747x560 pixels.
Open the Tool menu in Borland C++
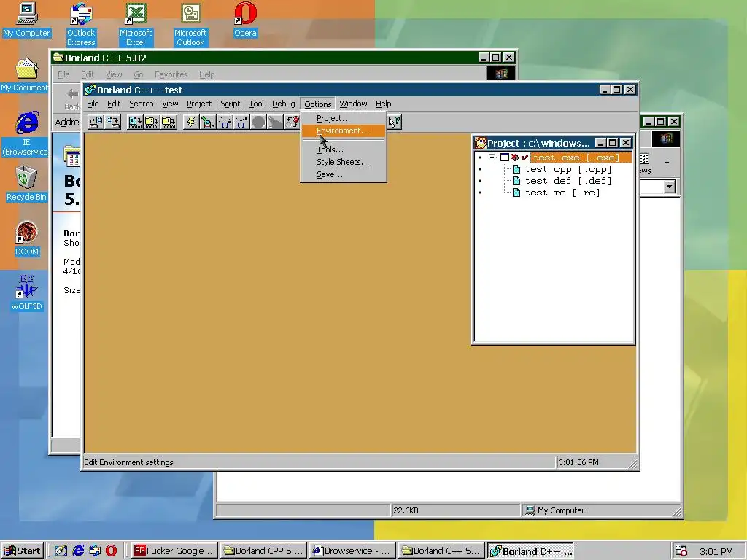coord(256,104)
